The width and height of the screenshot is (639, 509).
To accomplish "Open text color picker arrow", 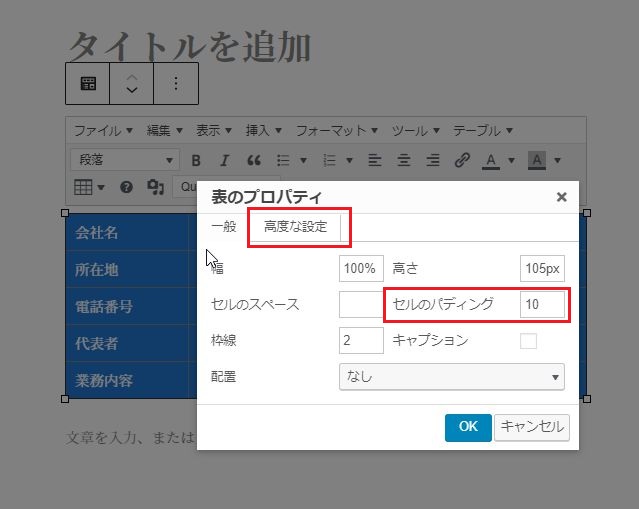I will point(511,161).
